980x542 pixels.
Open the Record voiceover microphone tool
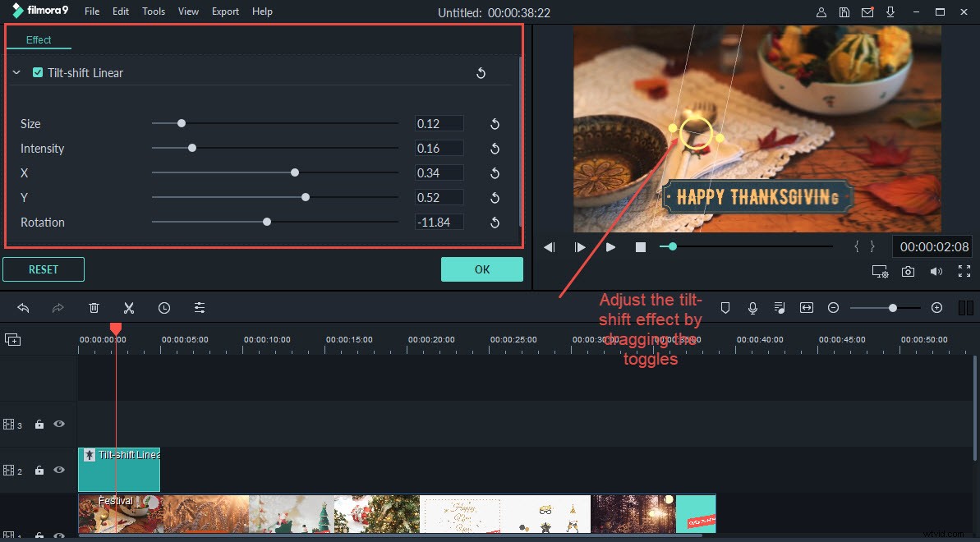[x=752, y=307]
